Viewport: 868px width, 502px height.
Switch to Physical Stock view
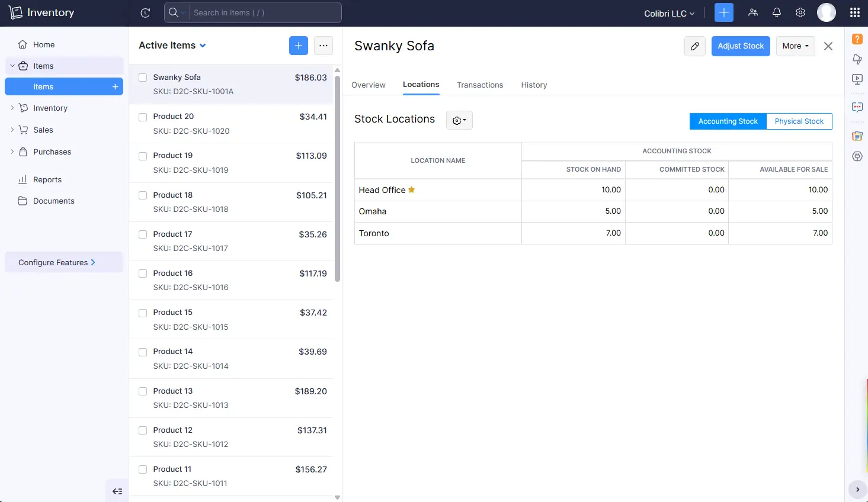(x=799, y=121)
